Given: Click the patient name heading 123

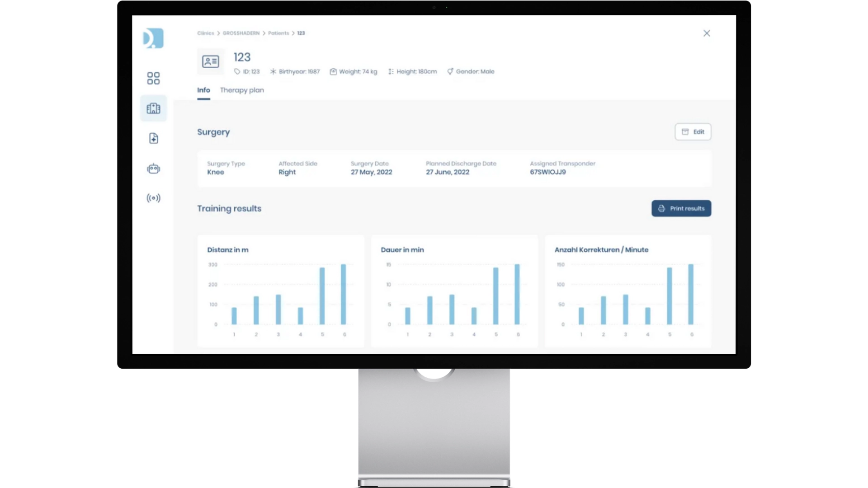Looking at the screenshot, I should [242, 57].
